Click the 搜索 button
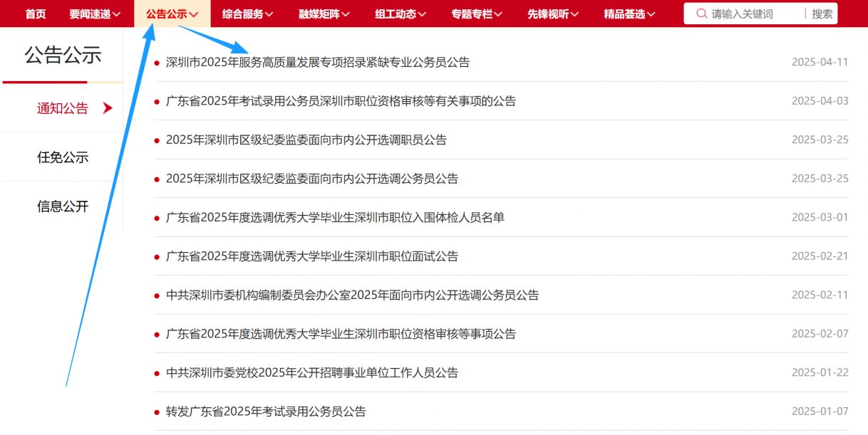The width and height of the screenshot is (868, 435). pos(822,14)
